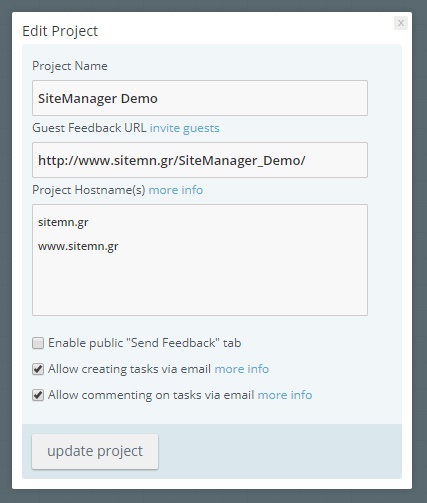The image size is (427, 503).
Task: Click the Project Hostname(s) label text
Action: [x=89, y=190]
